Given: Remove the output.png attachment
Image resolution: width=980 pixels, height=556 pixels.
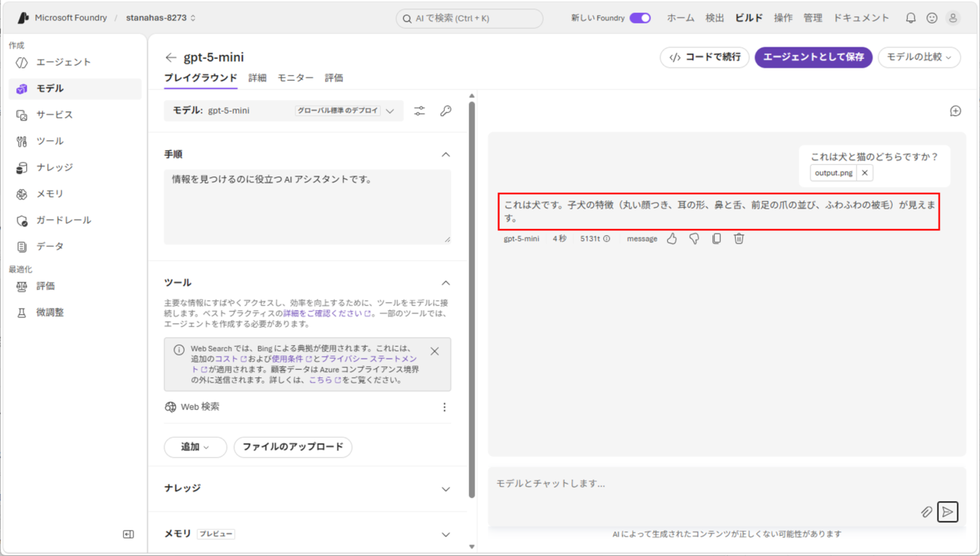Looking at the screenshot, I should [x=865, y=173].
